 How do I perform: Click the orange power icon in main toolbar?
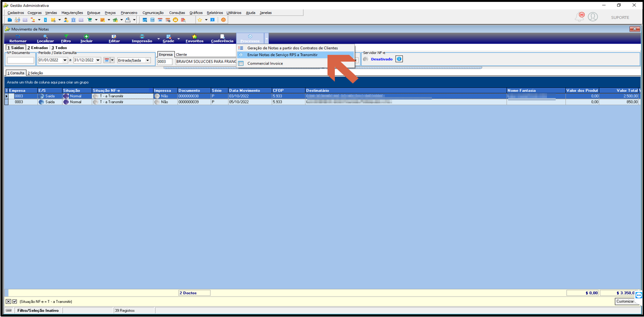click(x=223, y=20)
